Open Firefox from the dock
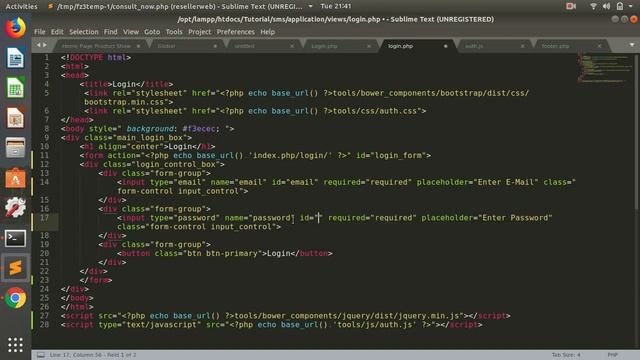Image resolution: width=640 pixels, height=360 pixels. point(16,28)
